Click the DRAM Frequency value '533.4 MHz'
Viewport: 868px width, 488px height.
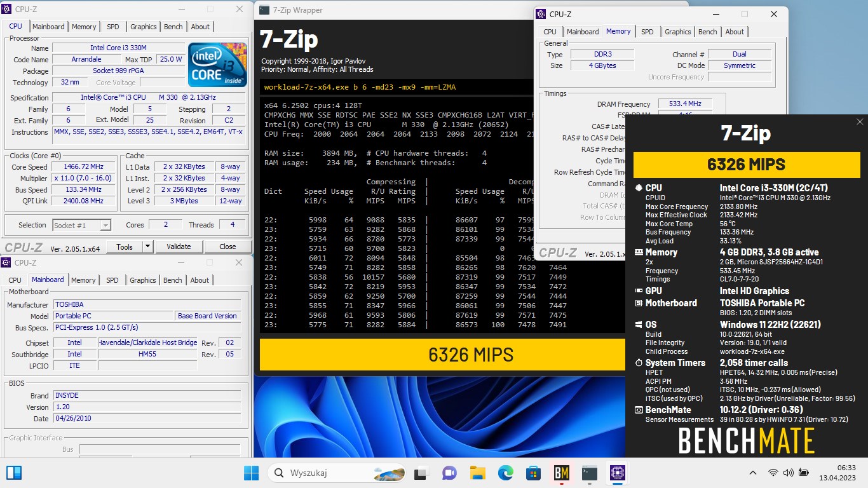coord(685,104)
